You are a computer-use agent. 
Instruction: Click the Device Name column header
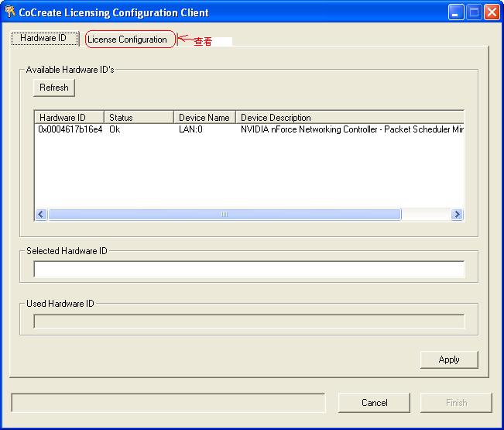coord(204,118)
